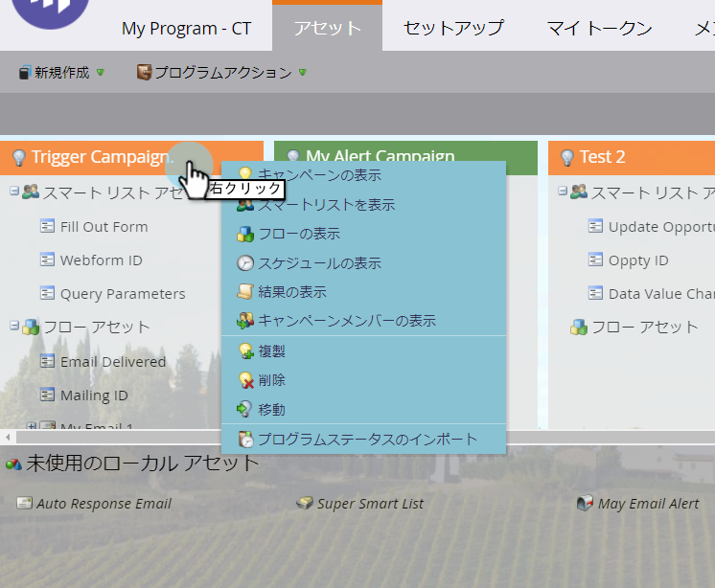The width and height of the screenshot is (715, 588).
Task: Click the 結果の表示 scroll icon
Action: pyautogui.click(x=245, y=291)
